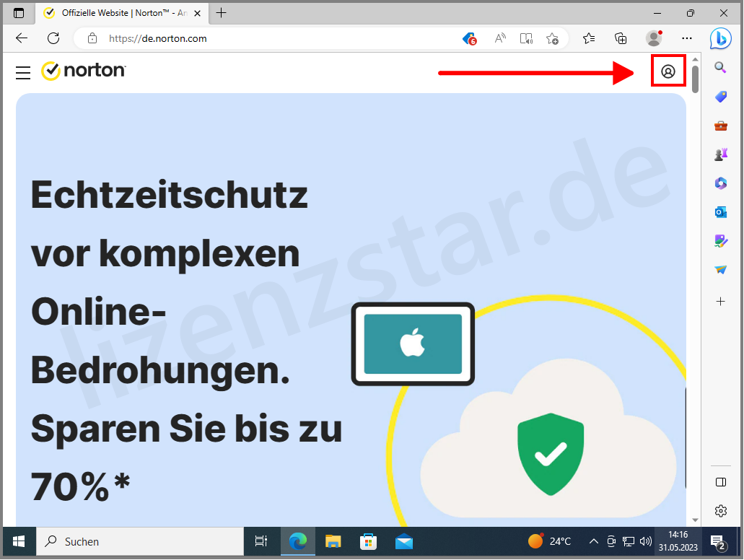
Task: Add a new sidebar app with plus
Action: (x=720, y=301)
